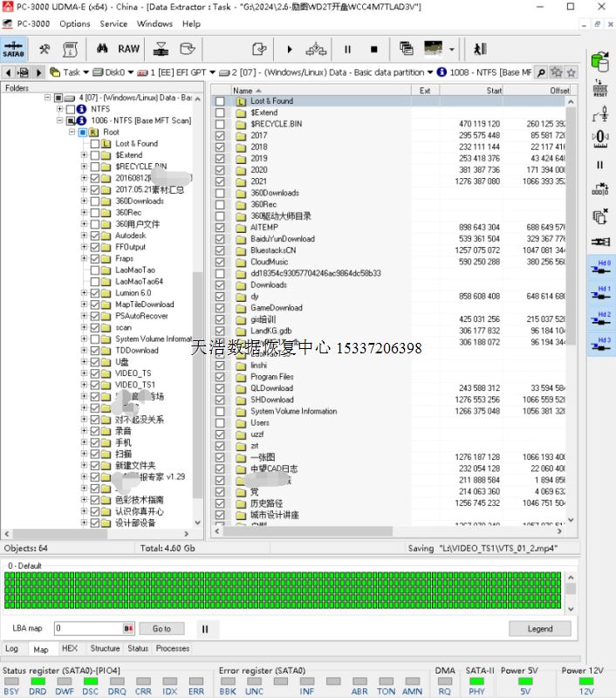The image size is (616, 698).
Task: Open the Service menu
Action: (113, 24)
